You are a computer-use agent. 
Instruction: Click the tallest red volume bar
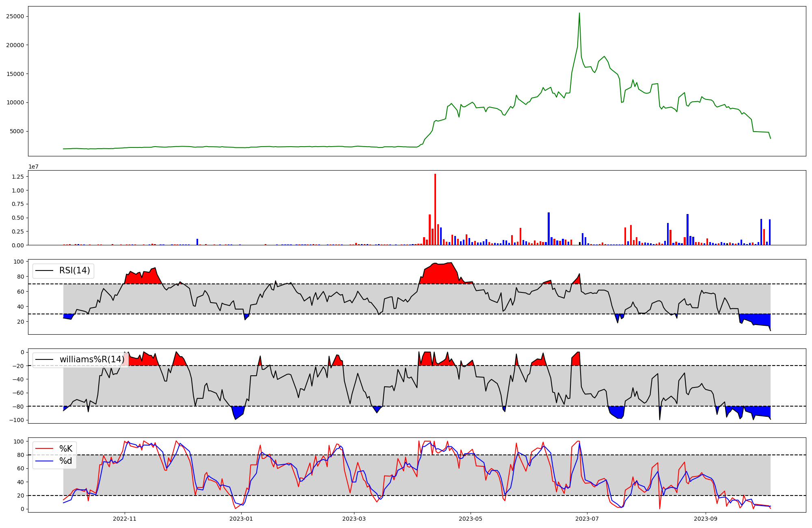tap(435, 209)
